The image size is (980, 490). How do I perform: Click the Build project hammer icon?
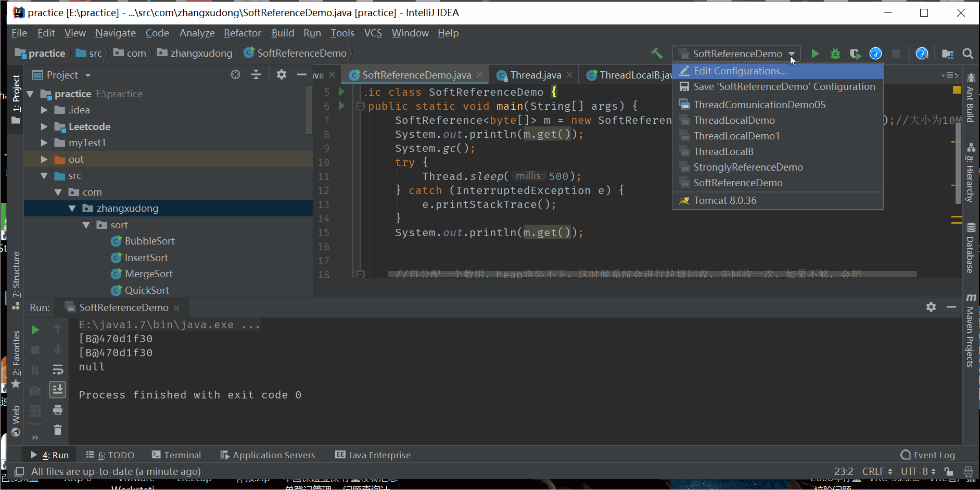coord(657,54)
